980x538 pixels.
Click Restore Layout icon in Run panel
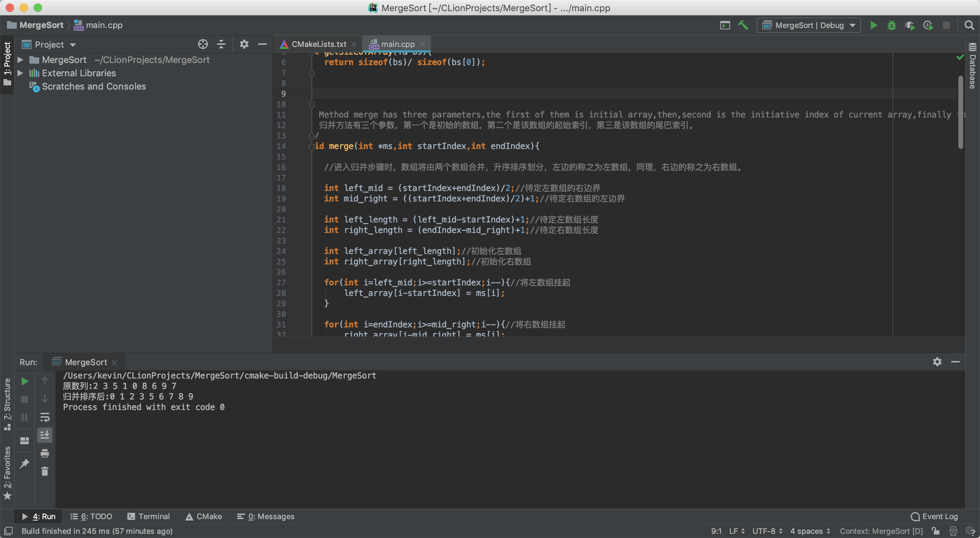(x=24, y=440)
